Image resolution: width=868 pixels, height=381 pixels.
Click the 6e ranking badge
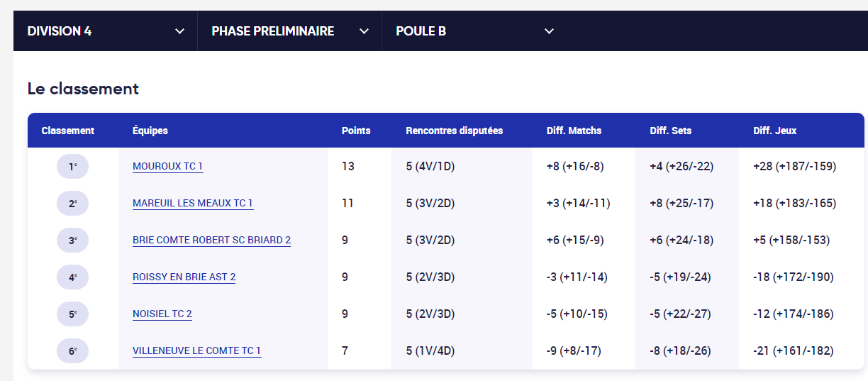pyautogui.click(x=73, y=351)
